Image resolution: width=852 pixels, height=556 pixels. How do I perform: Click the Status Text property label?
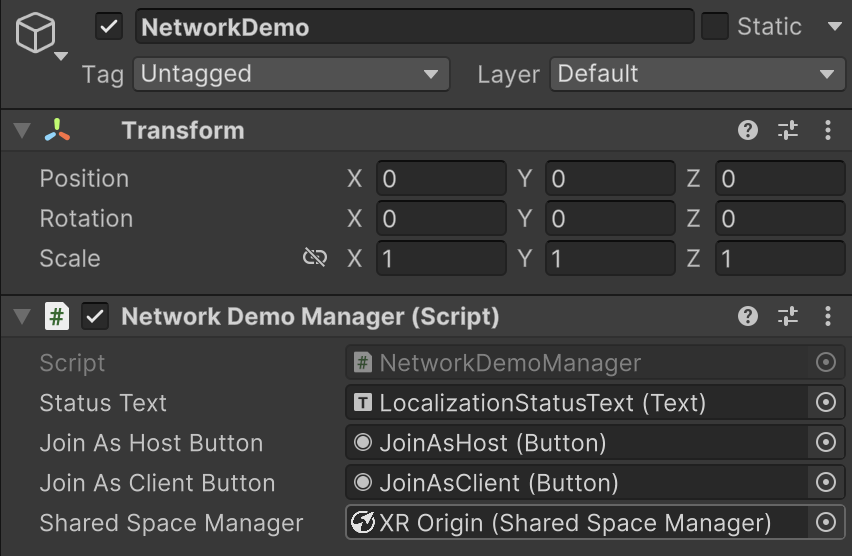point(103,403)
